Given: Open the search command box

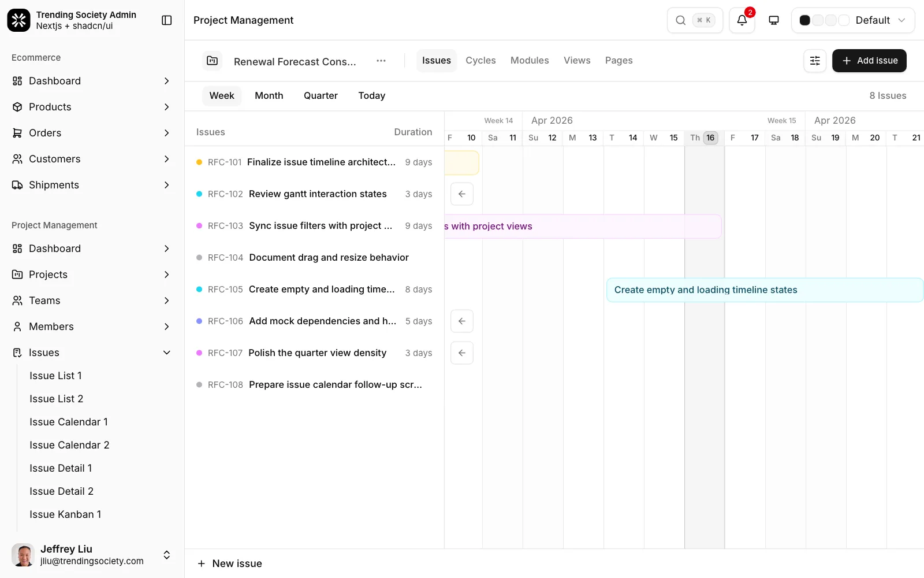Looking at the screenshot, I should click(x=695, y=20).
